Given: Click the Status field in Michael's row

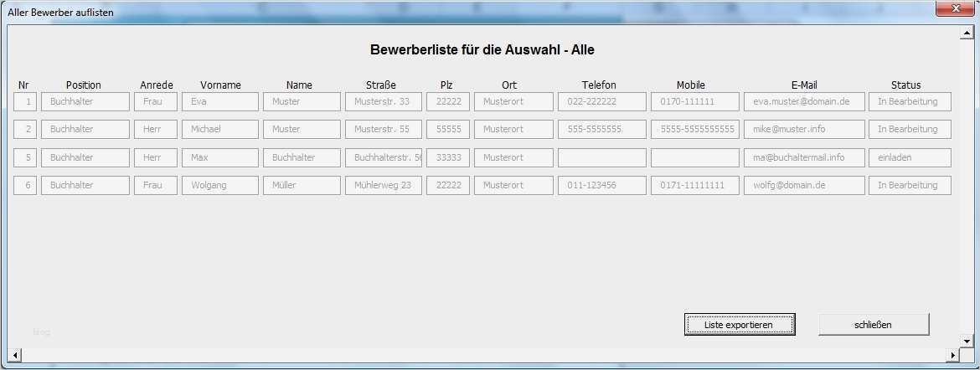Looking at the screenshot, I should [910, 130].
